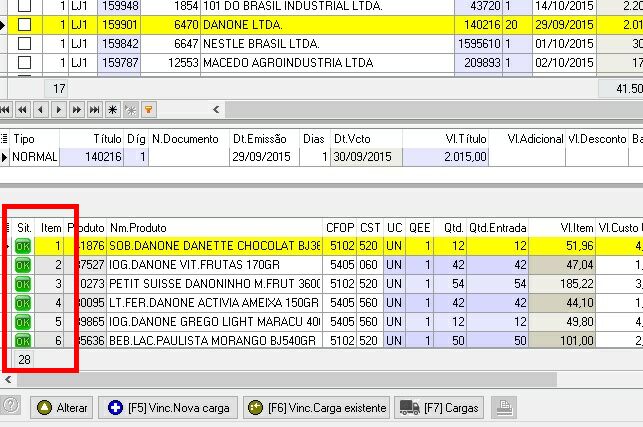This screenshot has height=427, width=643.
Task: Click NORMAL type cell
Action: click(x=34, y=157)
